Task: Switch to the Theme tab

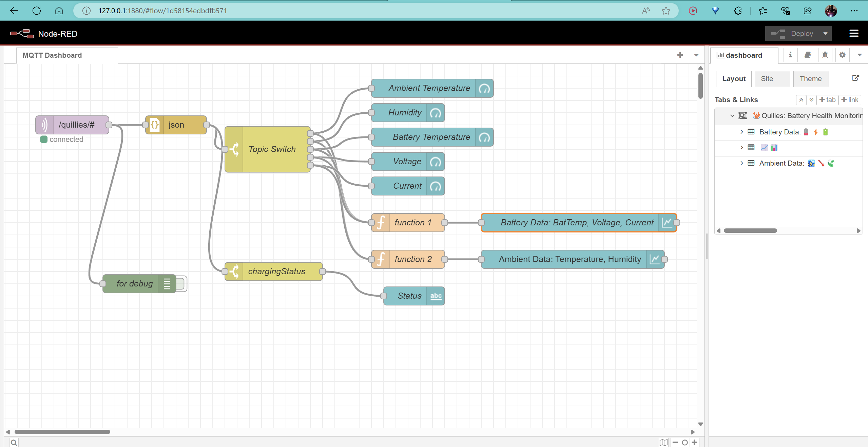Action: (x=810, y=79)
